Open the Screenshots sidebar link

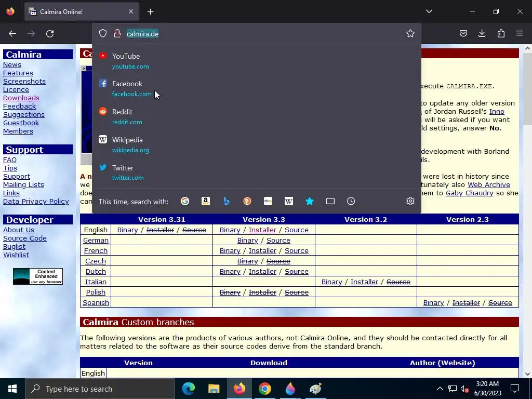[x=24, y=81]
